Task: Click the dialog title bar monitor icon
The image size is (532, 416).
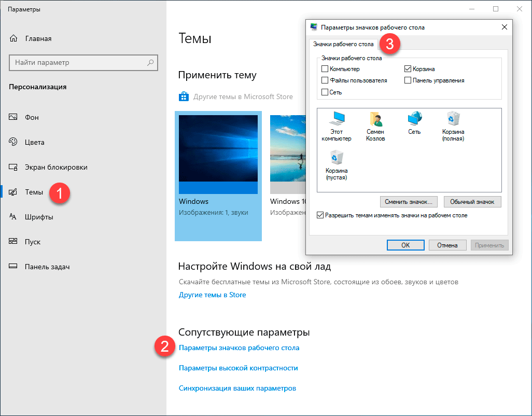Action: pyautogui.click(x=314, y=27)
